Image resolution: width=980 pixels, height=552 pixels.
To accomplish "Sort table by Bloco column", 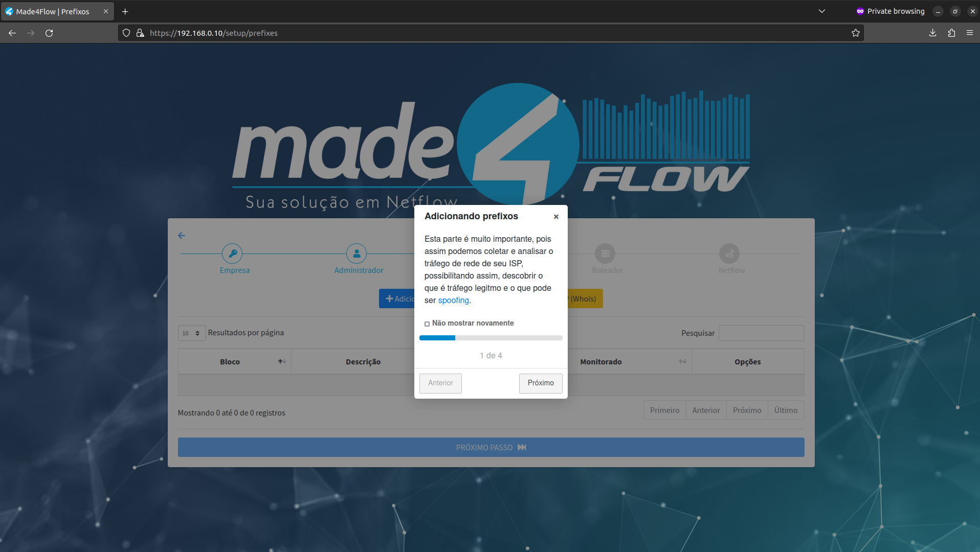I will click(234, 362).
